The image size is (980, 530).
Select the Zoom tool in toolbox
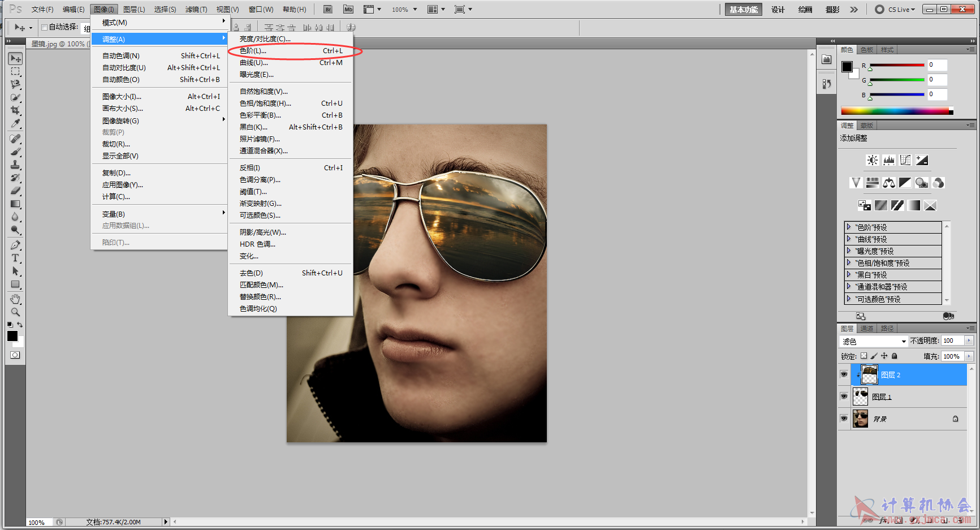(15, 312)
